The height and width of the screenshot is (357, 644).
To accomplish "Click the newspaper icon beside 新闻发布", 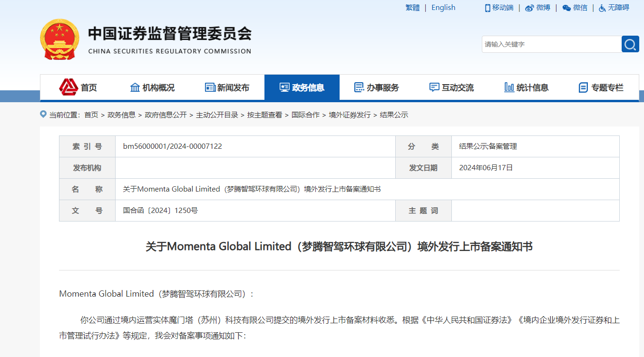I will pyautogui.click(x=210, y=87).
